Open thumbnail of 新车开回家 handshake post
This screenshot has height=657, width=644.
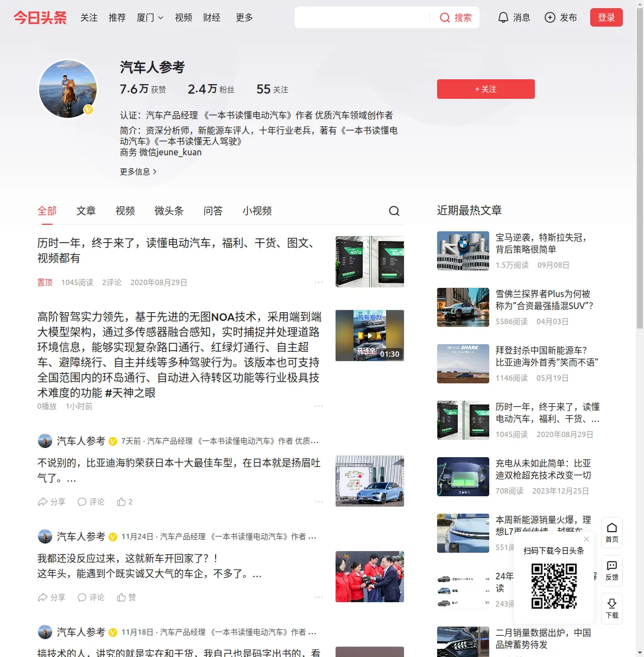click(370, 577)
